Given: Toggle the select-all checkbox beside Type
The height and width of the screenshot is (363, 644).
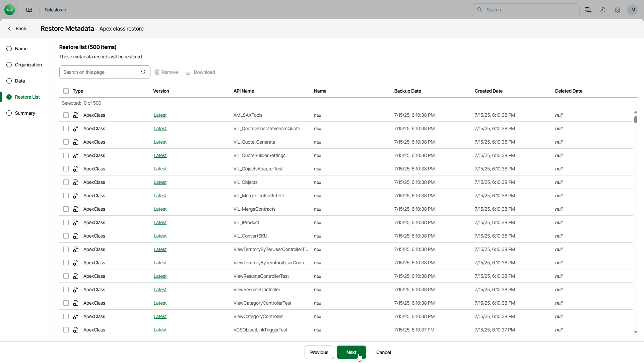Looking at the screenshot, I should [x=66, y=91].
